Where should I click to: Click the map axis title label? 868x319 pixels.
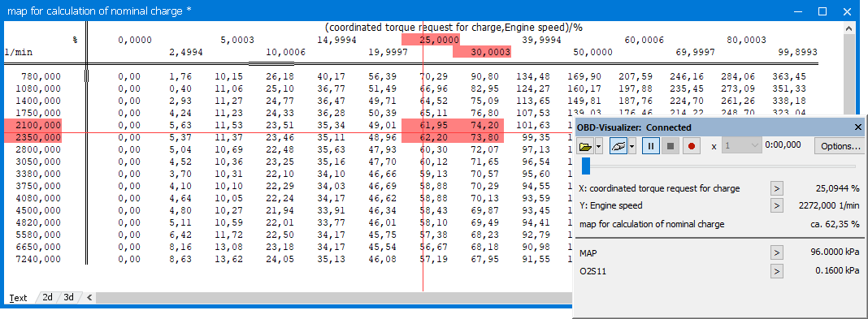click(454, 27)
